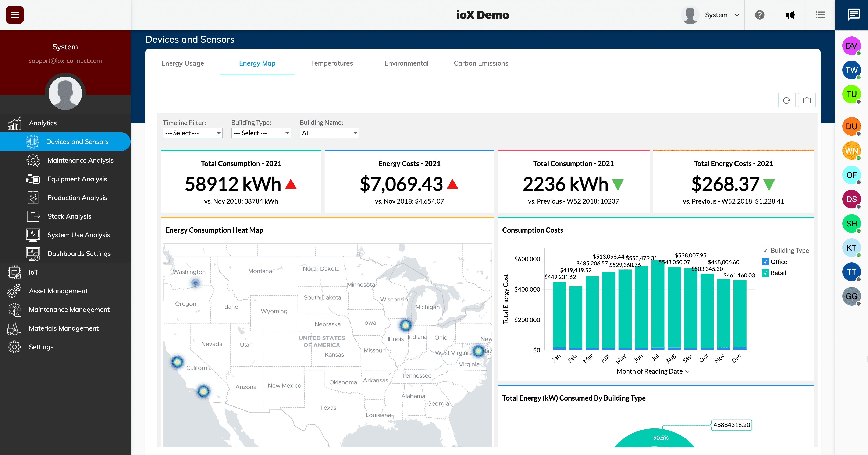Open the list view icon in header
This screenshot has width=868, height=455.
pos(820,15)
